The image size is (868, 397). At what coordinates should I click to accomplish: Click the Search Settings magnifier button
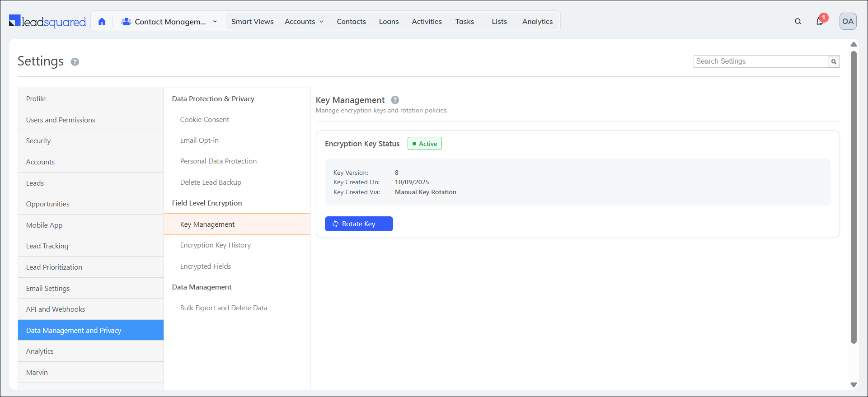pos(834,61)
